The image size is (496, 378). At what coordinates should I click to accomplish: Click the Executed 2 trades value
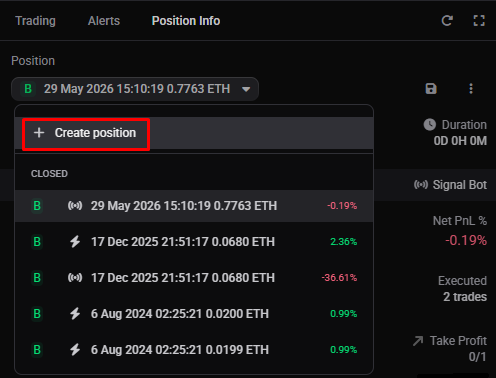465,297
